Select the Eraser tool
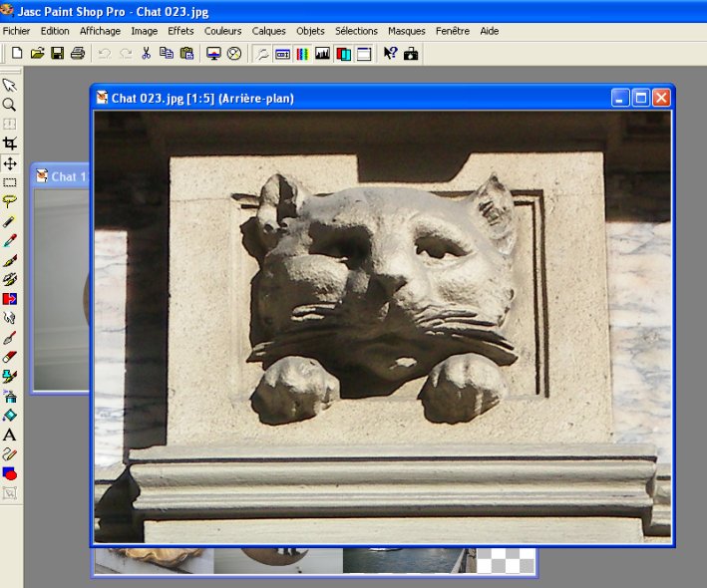Viewport: 707px width, 588px height. click(9, 357)
